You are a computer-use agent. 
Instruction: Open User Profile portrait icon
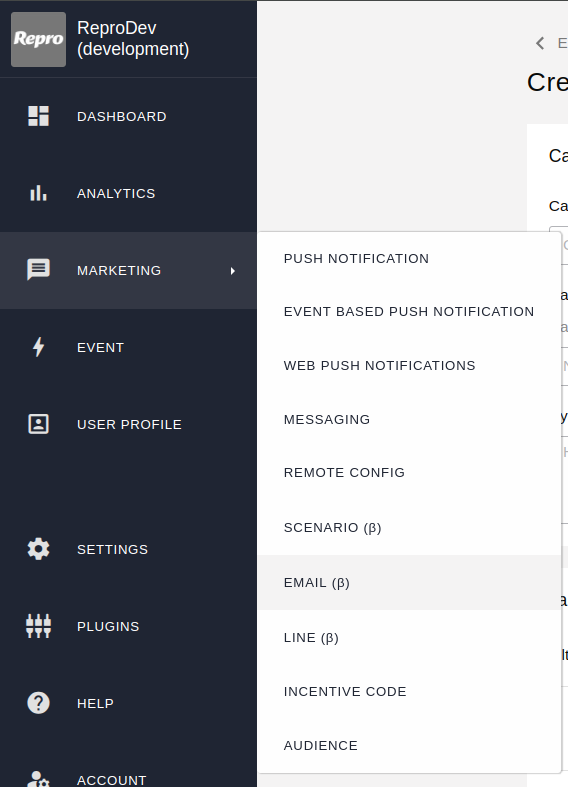(38, 424)
